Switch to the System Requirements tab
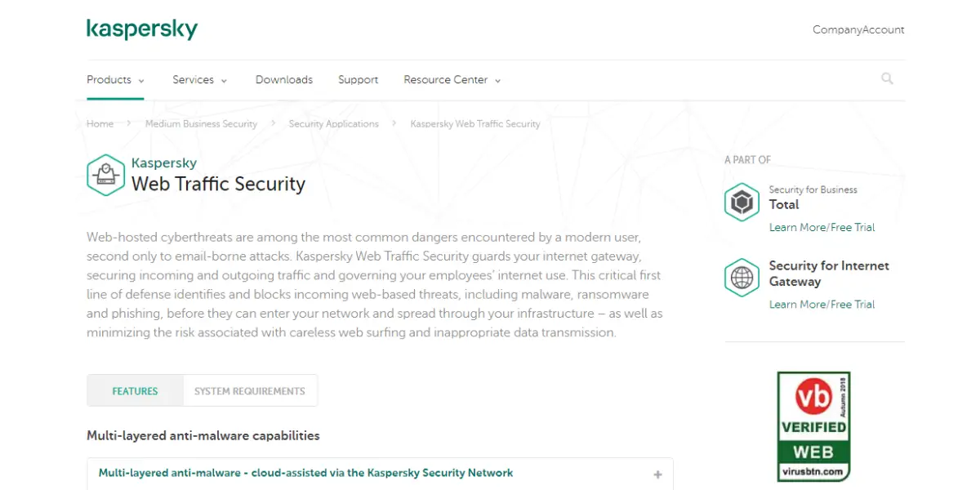This screenshot has width=980, height=490. [x=250, y=391]
